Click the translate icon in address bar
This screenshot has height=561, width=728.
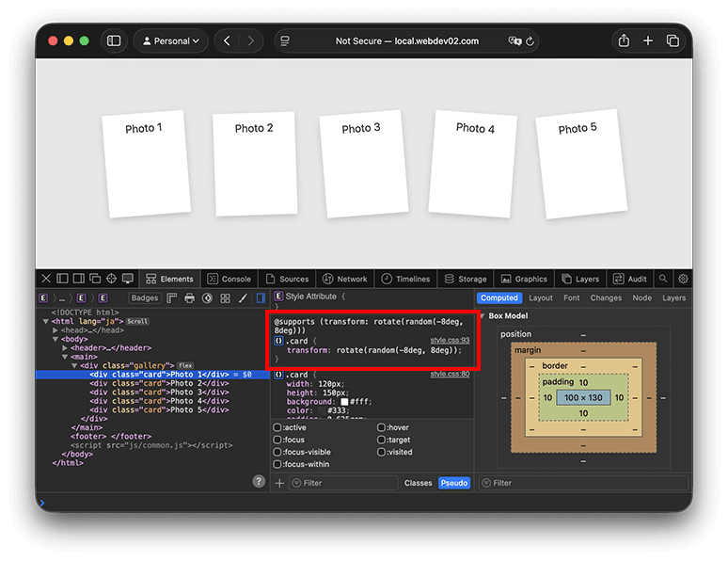(514, 40)
